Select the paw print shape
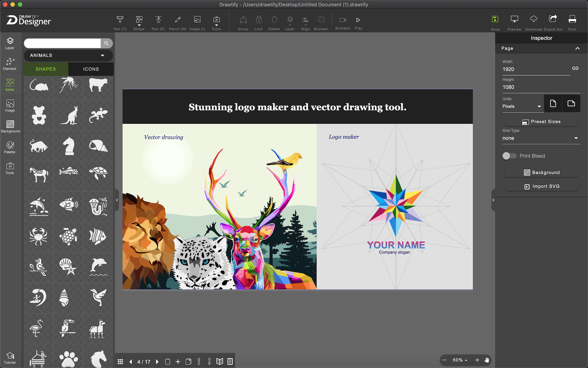588x368 pixels. [69, 359]
